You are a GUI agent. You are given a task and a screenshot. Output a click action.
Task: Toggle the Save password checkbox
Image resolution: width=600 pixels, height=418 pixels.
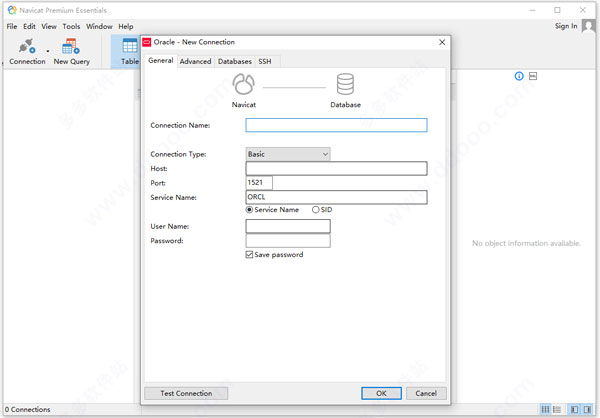tap(249, 255)
